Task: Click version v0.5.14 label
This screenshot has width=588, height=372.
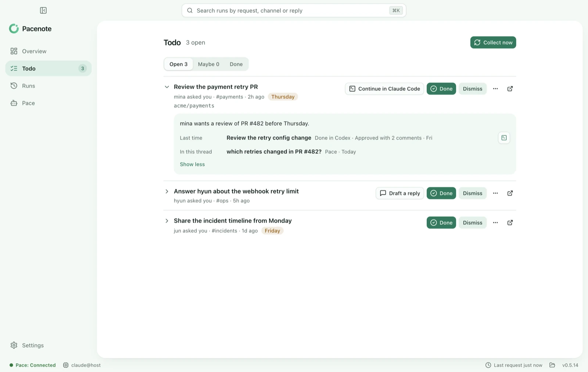Action: 570,365
